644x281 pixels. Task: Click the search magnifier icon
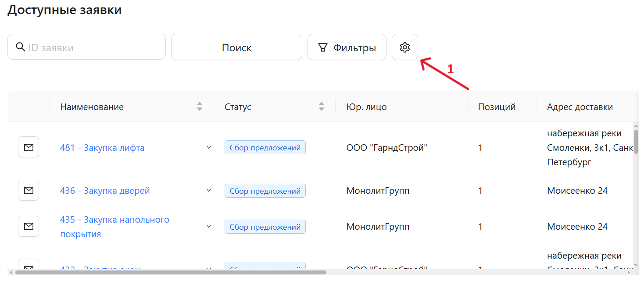(20, 47)
